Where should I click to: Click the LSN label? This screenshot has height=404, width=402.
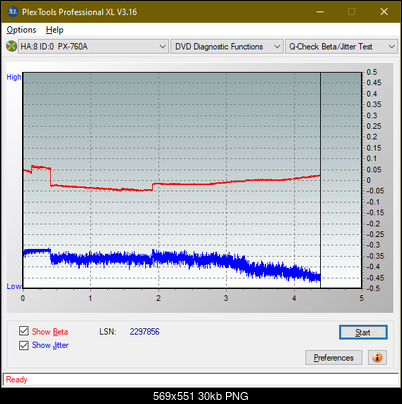coord(108,332)
